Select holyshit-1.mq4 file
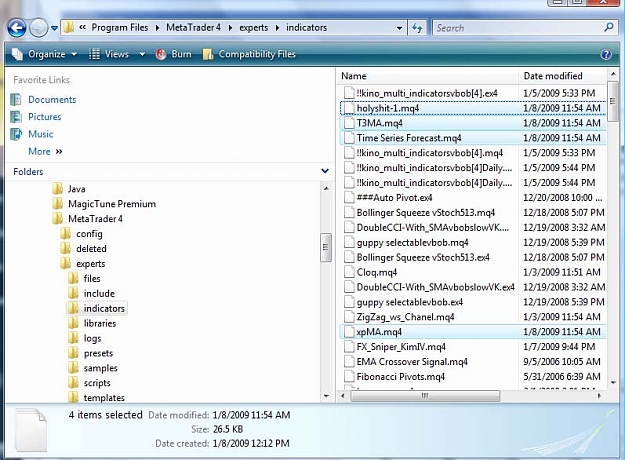 click(473, 108)
